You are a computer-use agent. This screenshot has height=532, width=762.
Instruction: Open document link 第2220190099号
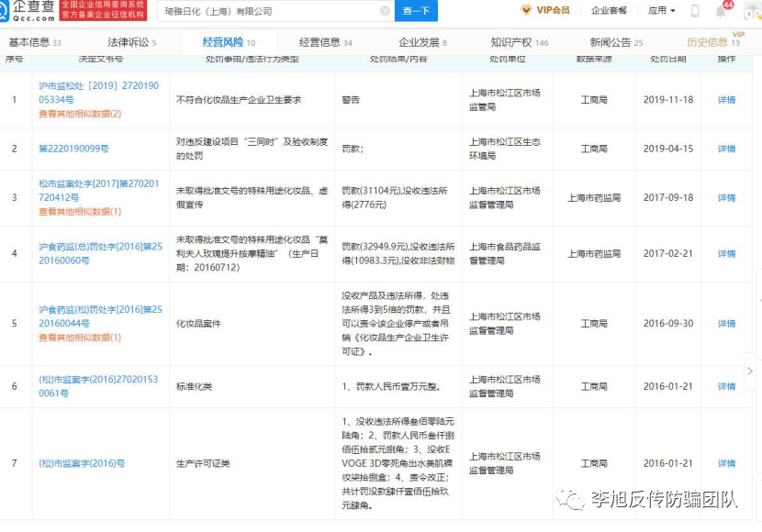(x=73, y=149)
